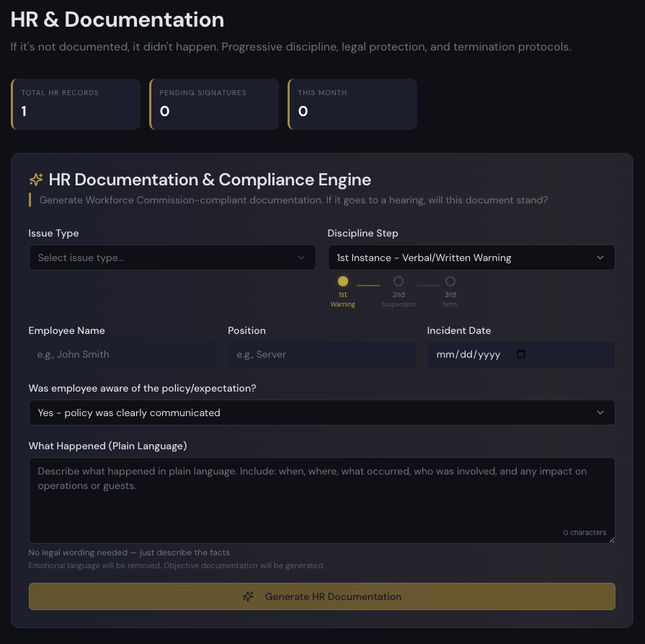The image size is (645, 644).
Task: Expand the policy awareness dropdown
Action: 321,413
